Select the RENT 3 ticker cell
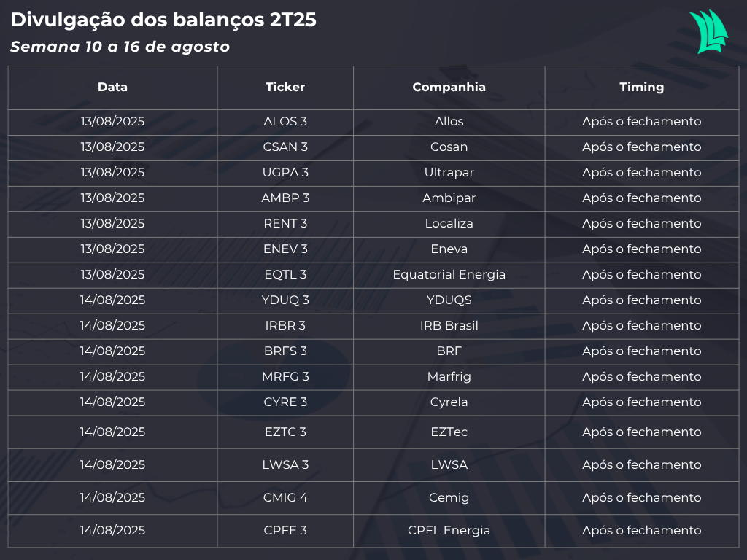The width and height of the screenshot is (747, 560). pyautogui.click(x=285, y=223)
